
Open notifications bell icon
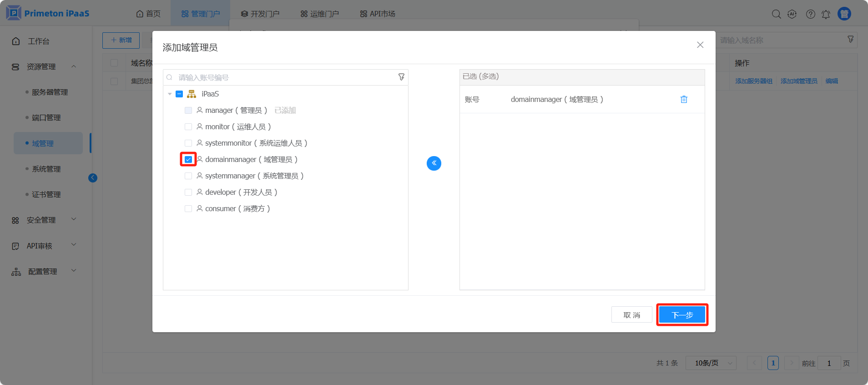coord(826,14)
